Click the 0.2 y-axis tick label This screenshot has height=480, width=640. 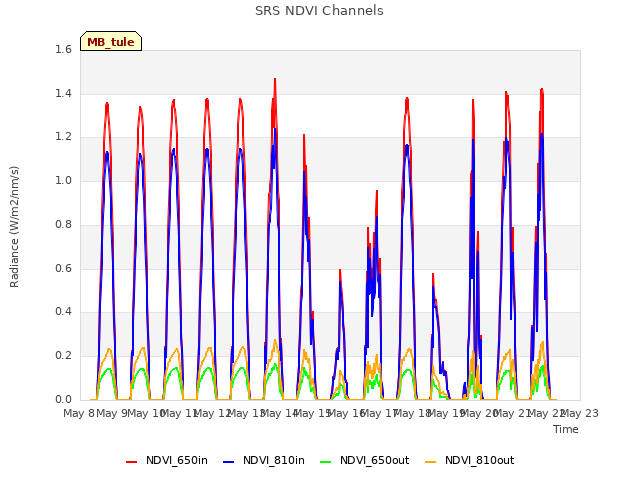(63, 356)
